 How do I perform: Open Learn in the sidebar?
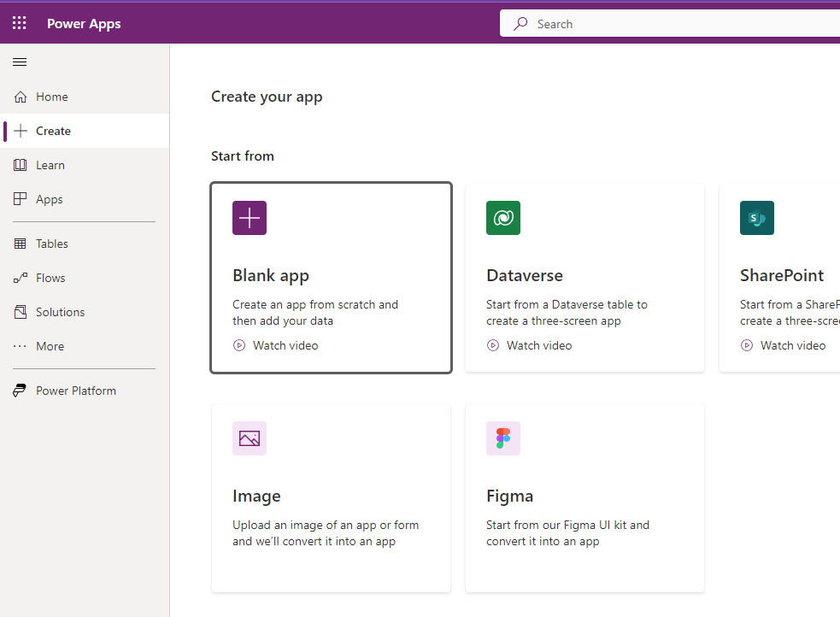[x=85, y=165]
